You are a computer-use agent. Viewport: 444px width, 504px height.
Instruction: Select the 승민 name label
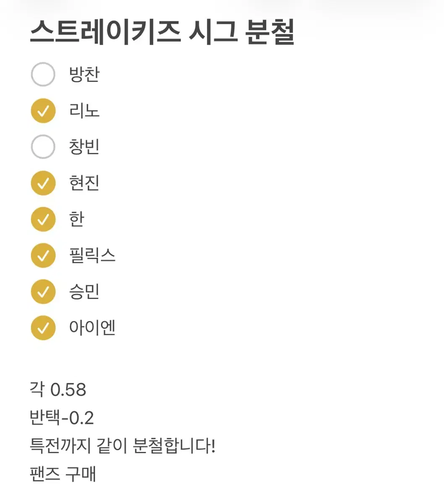click(84, 291)
